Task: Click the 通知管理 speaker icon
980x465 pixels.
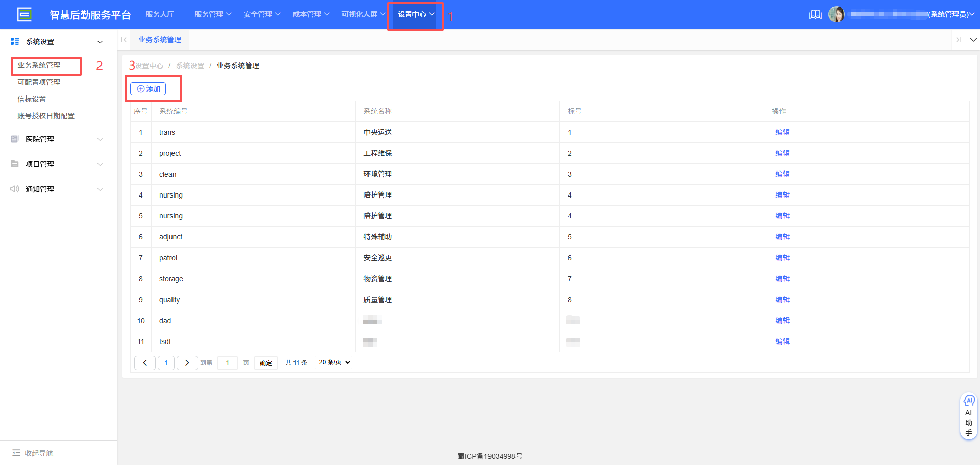Action: 13,189
